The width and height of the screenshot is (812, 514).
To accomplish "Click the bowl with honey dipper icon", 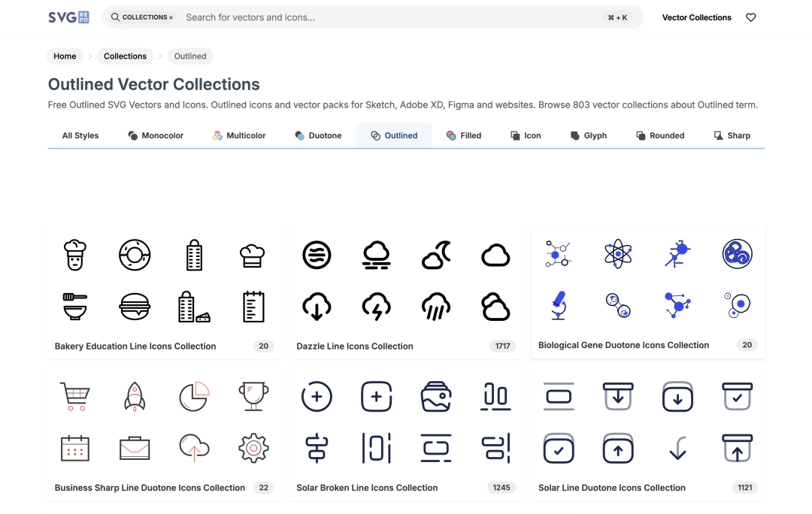I will click(x=75, y=307).
